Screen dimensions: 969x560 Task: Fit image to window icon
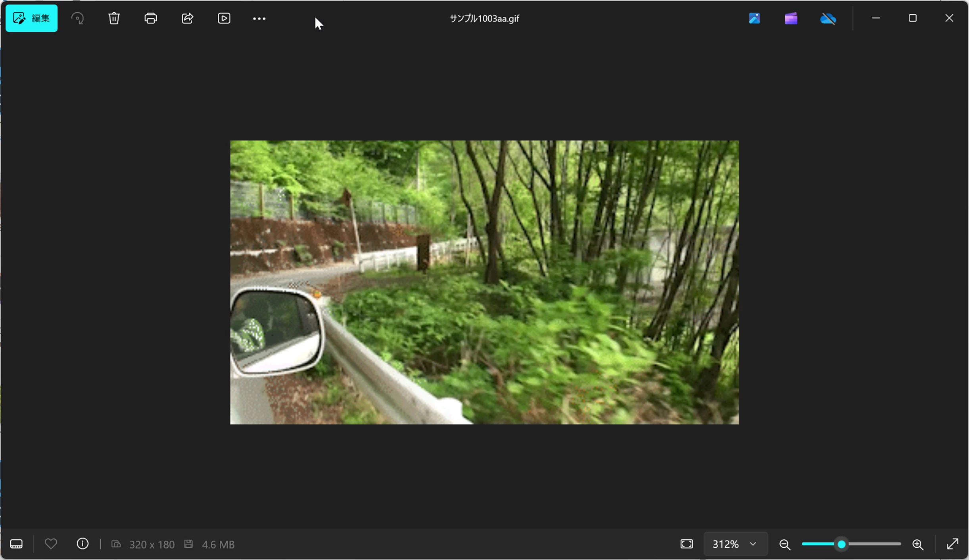tap(687, 544)
